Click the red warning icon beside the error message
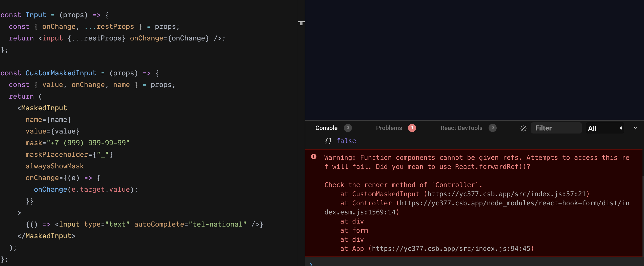644x266 pixels. coord(314,157)
